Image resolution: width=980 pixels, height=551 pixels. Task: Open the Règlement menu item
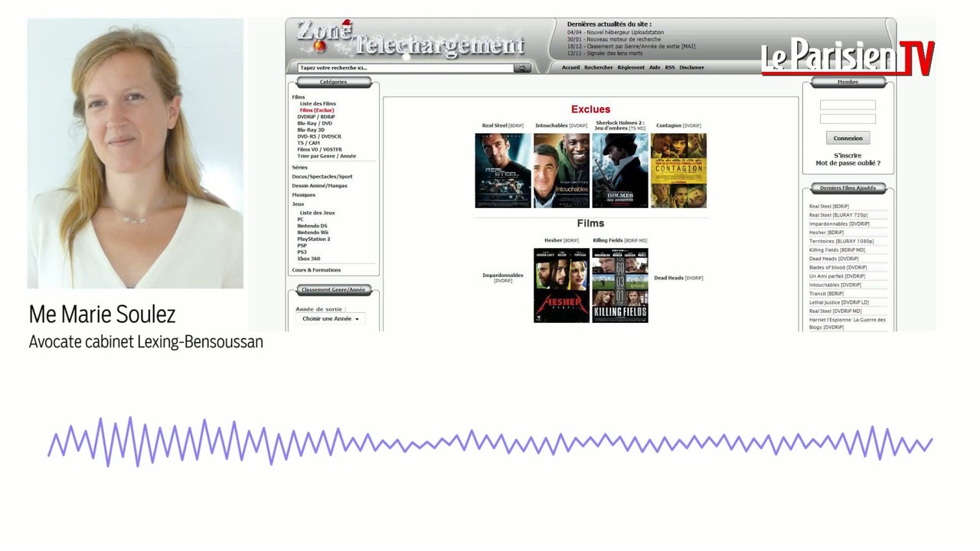pyautogui.click(x=631, y=67)
